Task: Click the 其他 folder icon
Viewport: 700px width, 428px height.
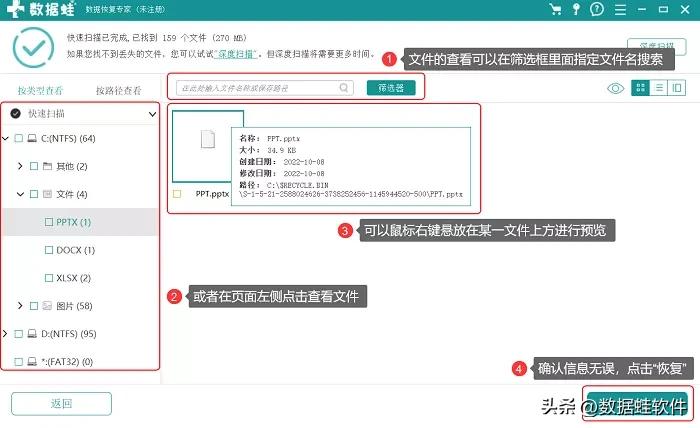Action: (47, 166)
